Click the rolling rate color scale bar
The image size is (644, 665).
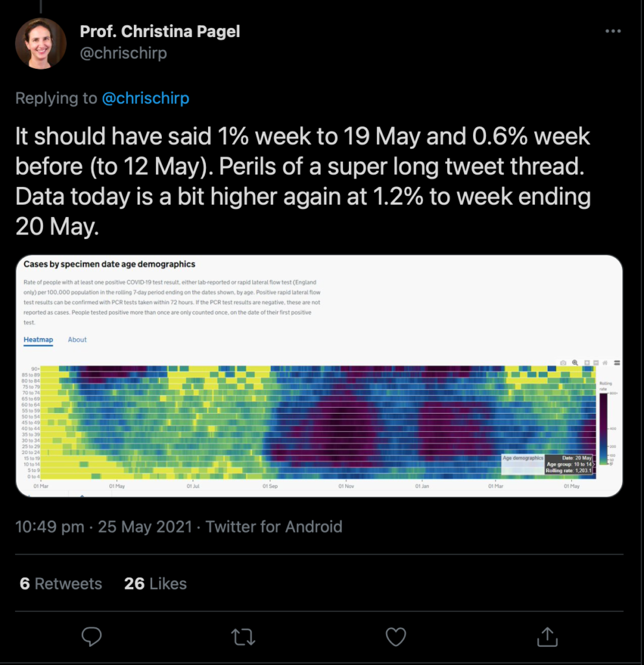(x=603, y=429)
